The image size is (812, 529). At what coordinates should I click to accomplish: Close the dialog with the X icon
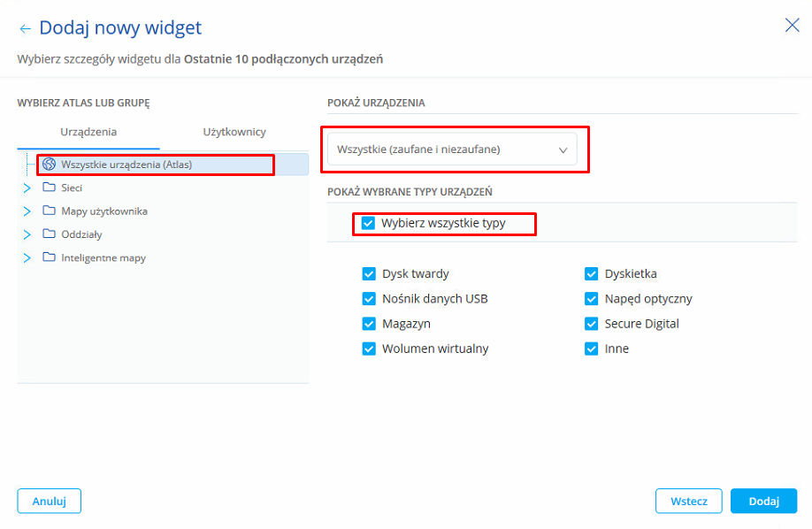coord(792,25)
